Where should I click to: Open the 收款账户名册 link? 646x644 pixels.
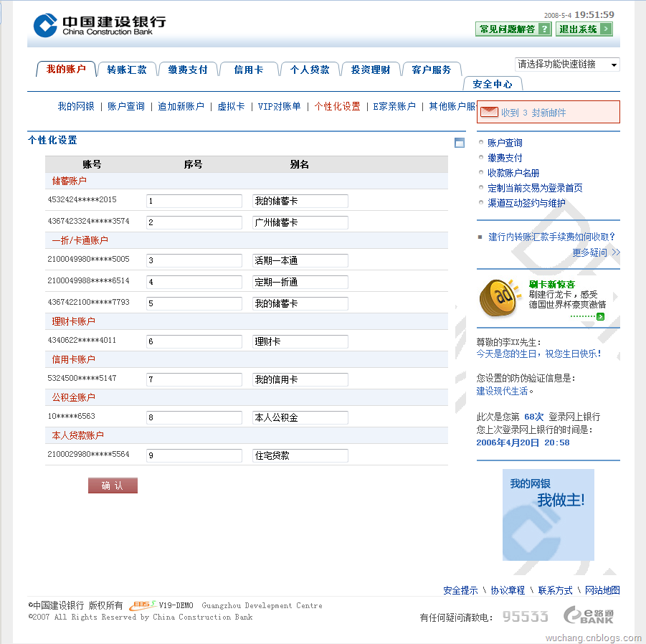pos(513,173)
